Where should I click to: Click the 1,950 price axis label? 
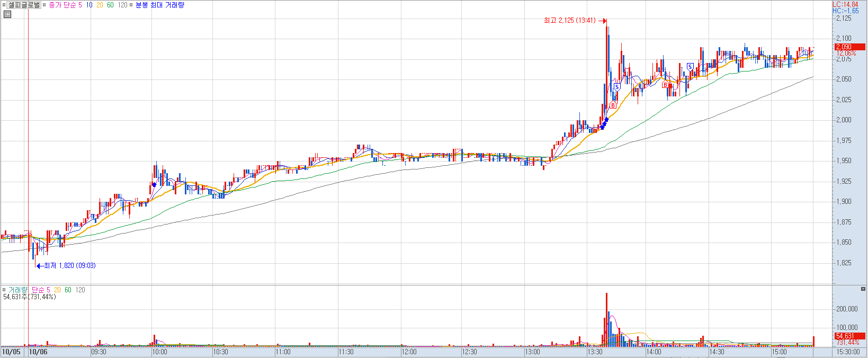pyautogui.click(x=844, y=161)
